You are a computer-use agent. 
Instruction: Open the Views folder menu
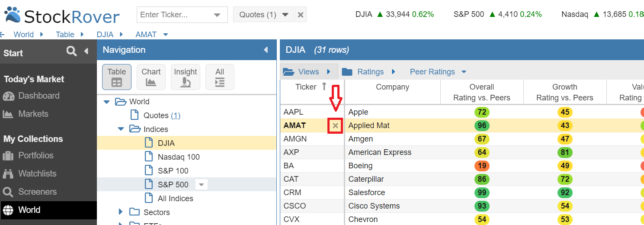(308, 72)
